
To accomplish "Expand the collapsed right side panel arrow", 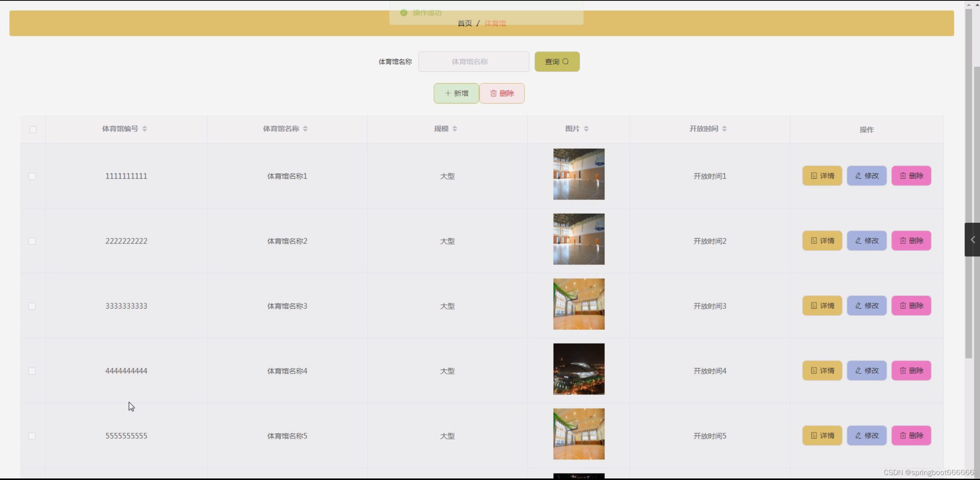I will (x=972, y=240).
